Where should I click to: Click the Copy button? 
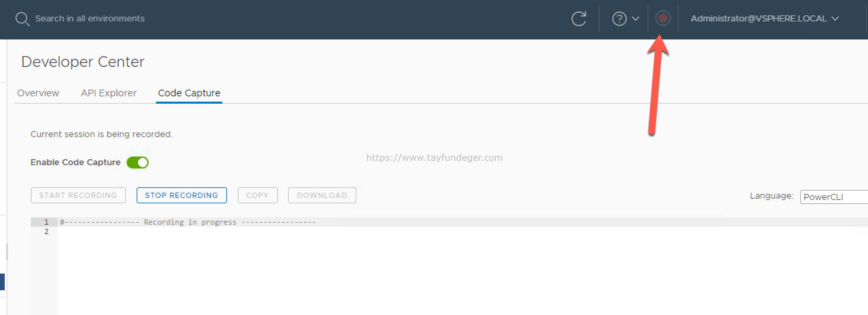[258, 195]
